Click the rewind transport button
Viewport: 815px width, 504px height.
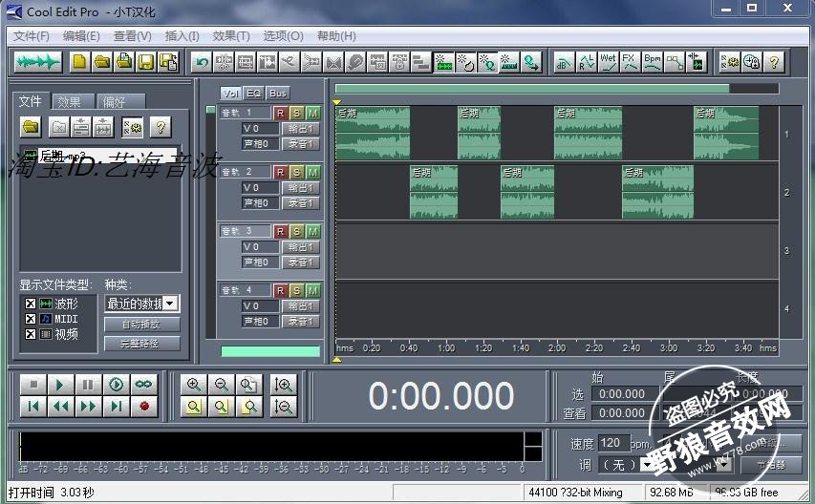pyautogui.click(x=60, y=407)
